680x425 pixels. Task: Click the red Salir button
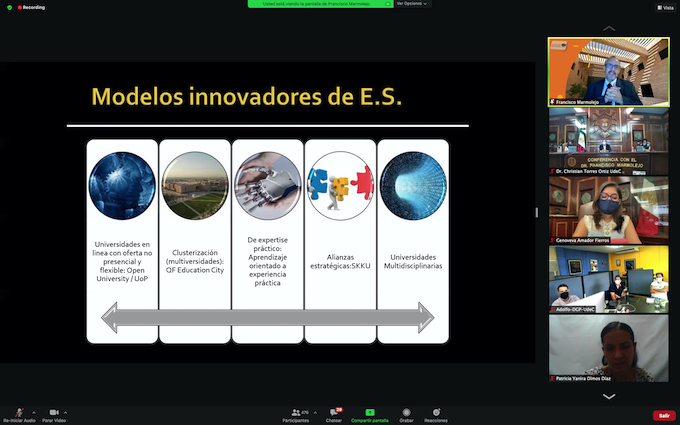tap(664, 415)
